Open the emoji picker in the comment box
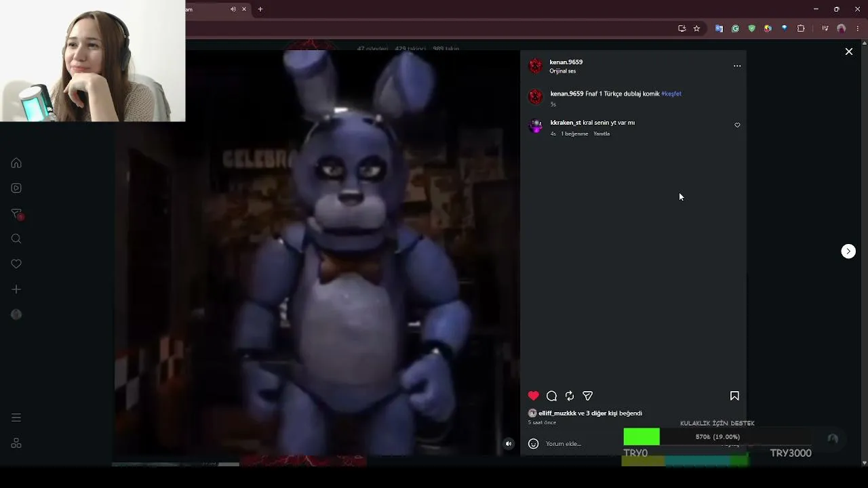The width and height of the screenshot is (868, 488). click(534, 444)
